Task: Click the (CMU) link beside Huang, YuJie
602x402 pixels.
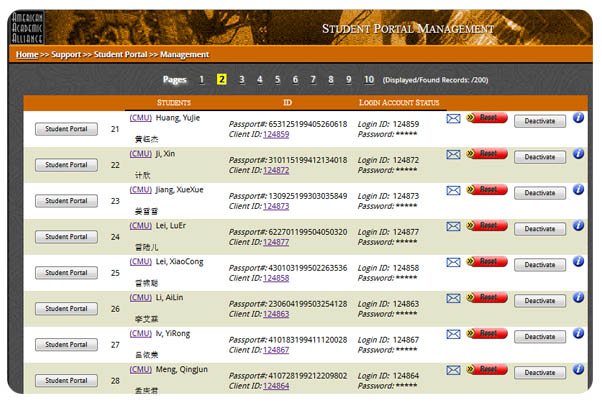Action: pos(141,118)
